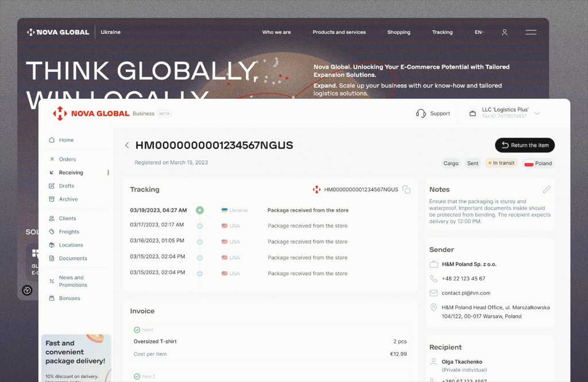Click Who we are in background website

[276, 32]
